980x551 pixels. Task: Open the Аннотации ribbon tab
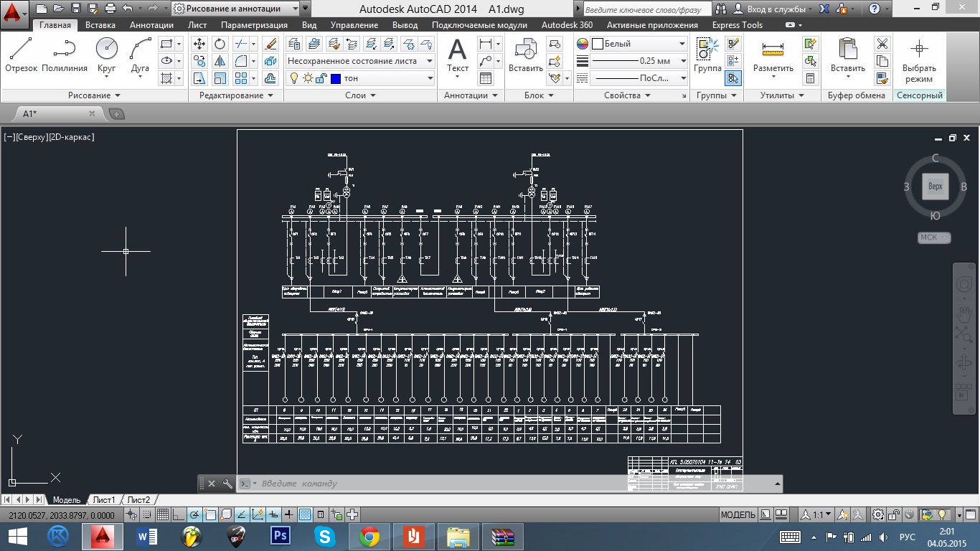point(152,25)
